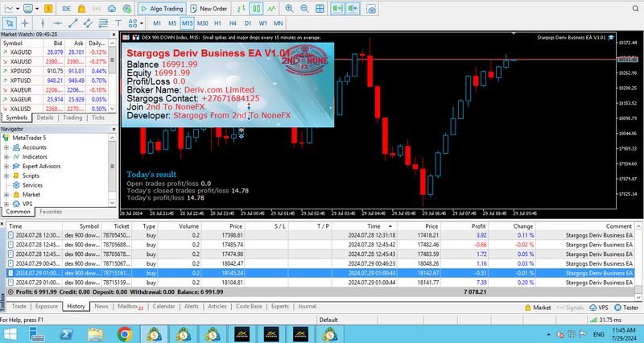Image resolution: width=644 pixels, height=343 pixels.
Task: Open the Mailbox tab
Action: 130,307
